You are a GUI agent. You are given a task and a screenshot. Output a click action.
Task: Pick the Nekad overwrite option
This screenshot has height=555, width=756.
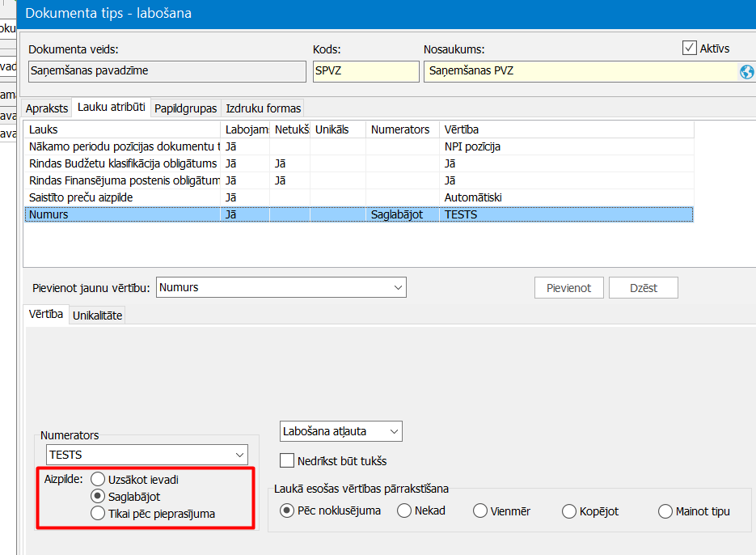pyautogui.click(x=404, y=511)
